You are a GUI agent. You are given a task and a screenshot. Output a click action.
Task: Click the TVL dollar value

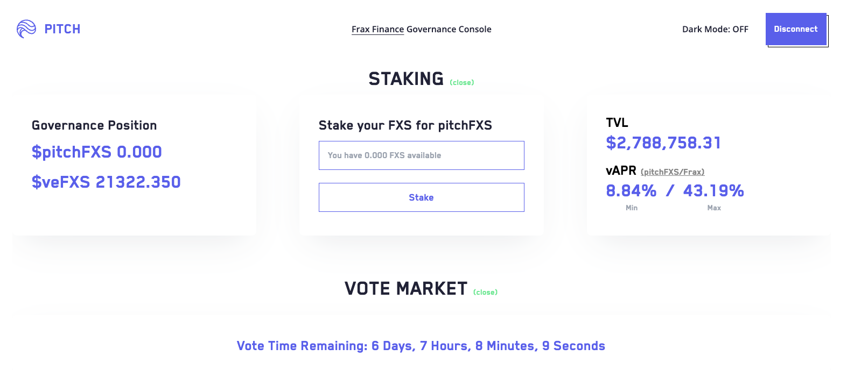pos(663,143)
